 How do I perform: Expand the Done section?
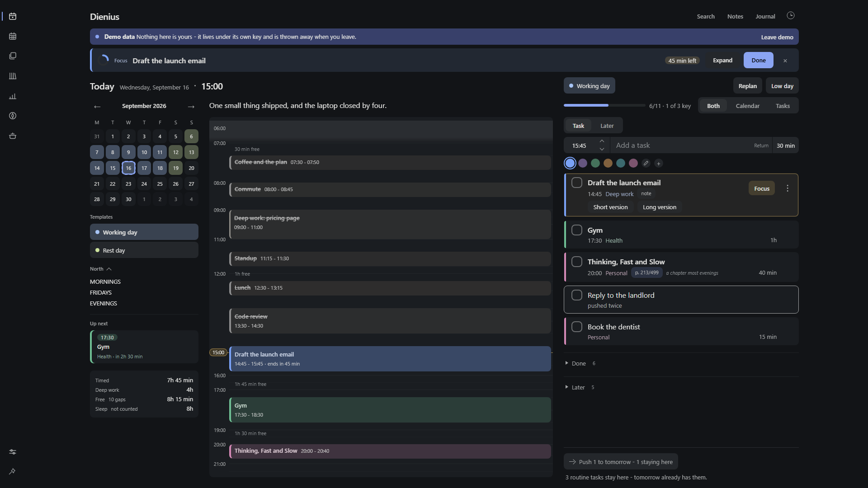coord(580,363)
